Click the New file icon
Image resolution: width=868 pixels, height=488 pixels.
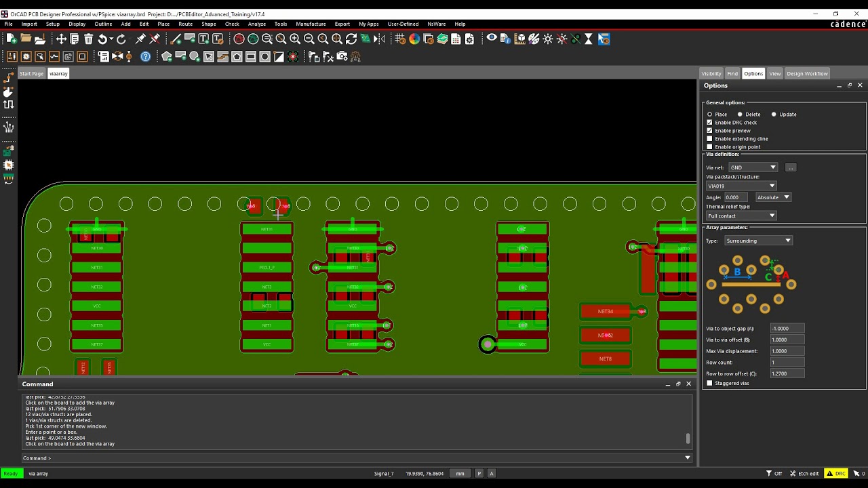(12, 39)
